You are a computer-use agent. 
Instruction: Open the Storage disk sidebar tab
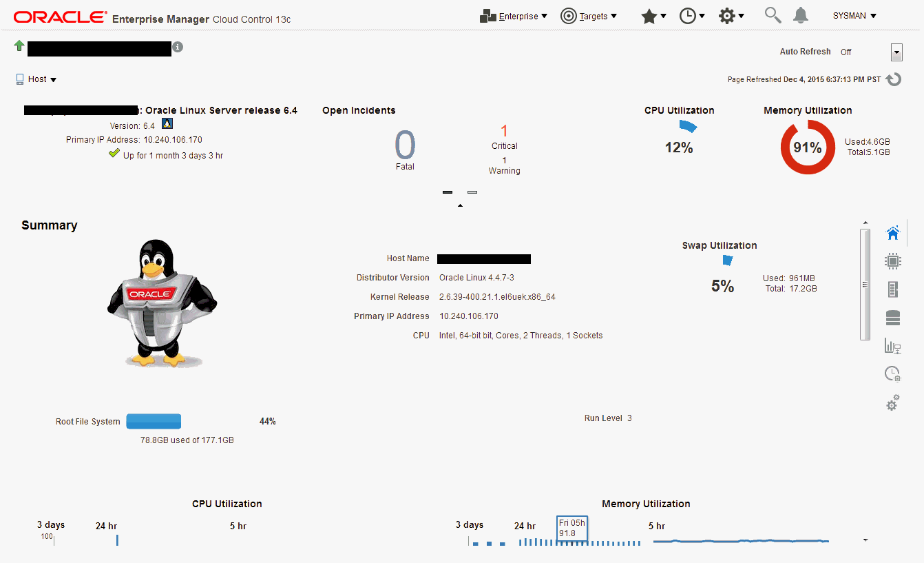[893, 318]
